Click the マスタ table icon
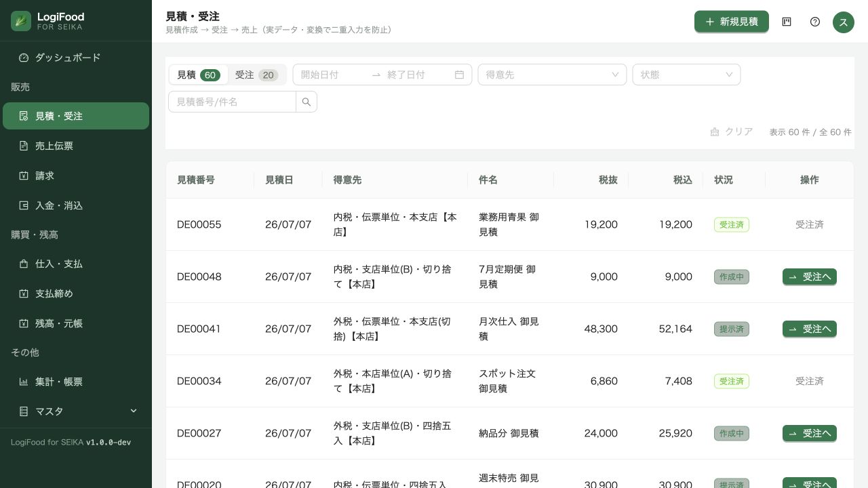Screen dimensions: 868x488 [x=24, y=411]
